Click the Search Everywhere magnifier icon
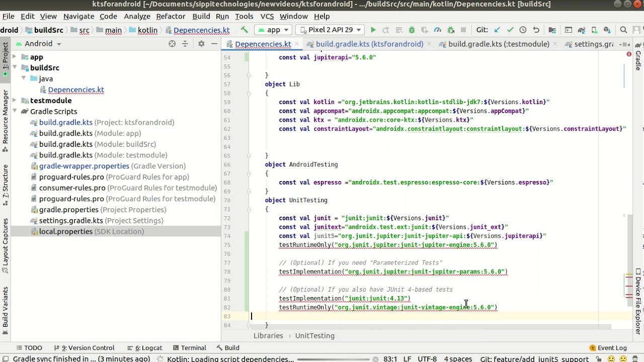Viewport: 644px width, 362px height. [623, 30]
